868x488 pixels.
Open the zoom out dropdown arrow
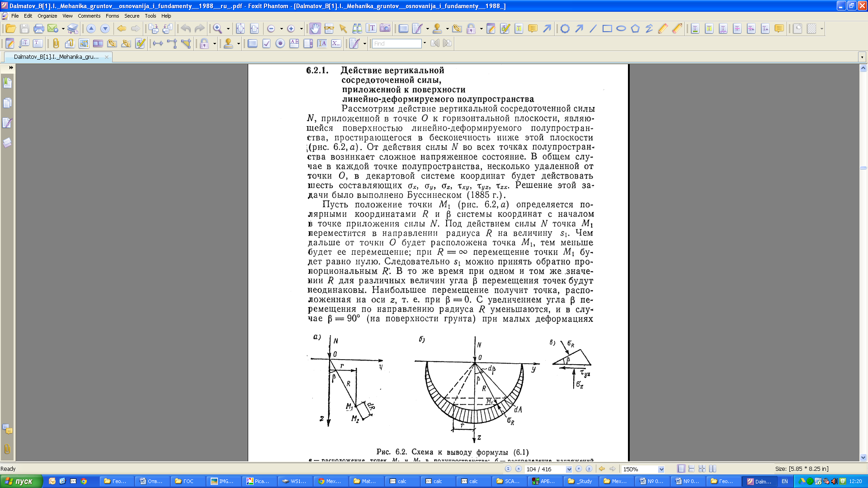[281, 29]
